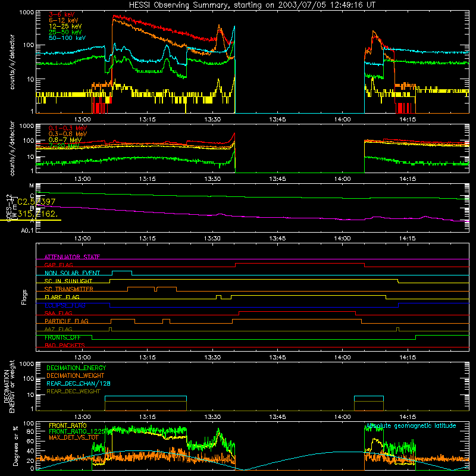476x476 pixels.
Task: Click the ATTENUATOR_STATE flag label
Action: click(x=72, y=257)
